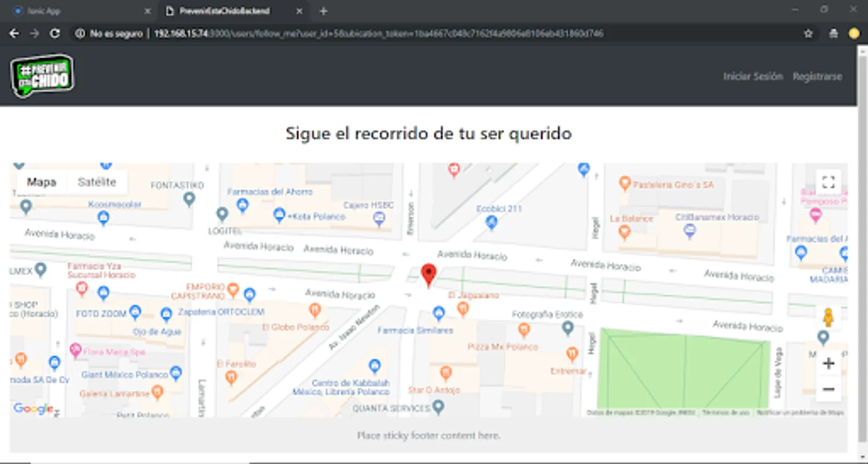
Task: Select the Farmacia Similares pin
Action: pos(439,312)
